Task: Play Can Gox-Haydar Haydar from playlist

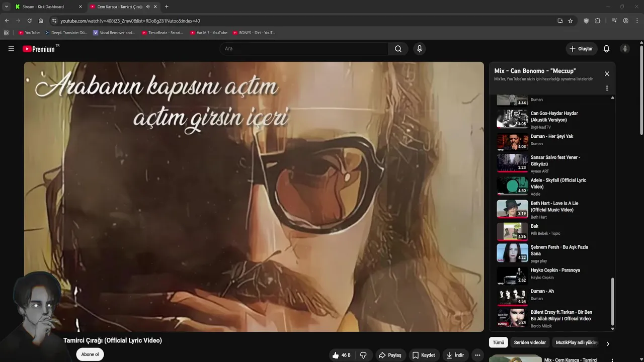Action: (x=551, y=120)
